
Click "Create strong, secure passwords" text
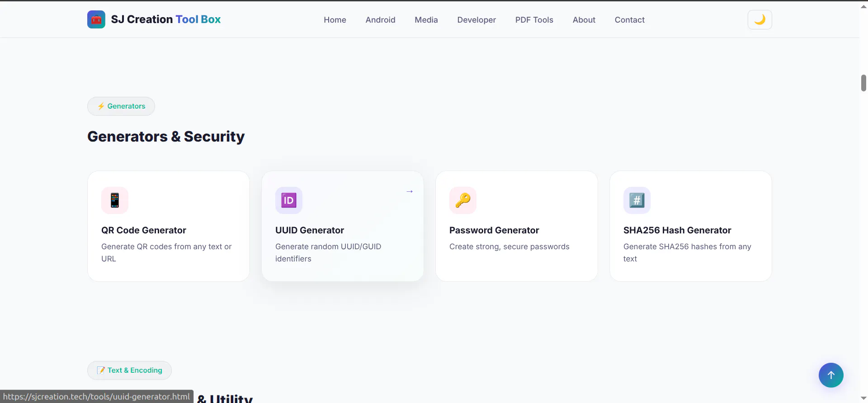pos(509,247)
